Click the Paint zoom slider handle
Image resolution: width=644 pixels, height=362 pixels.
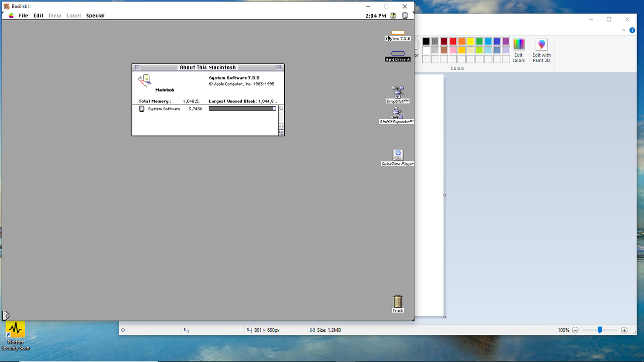pyautogui.click(x=599, y=330)
